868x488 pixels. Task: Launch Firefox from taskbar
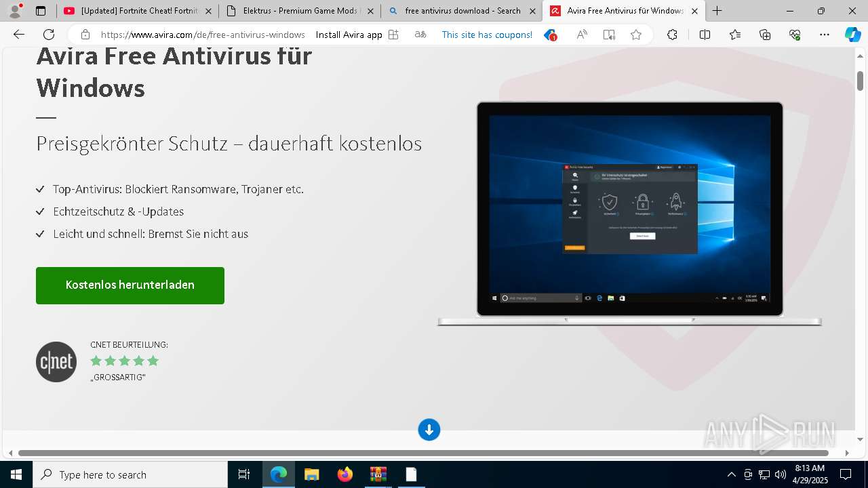[x=344, y=474]
